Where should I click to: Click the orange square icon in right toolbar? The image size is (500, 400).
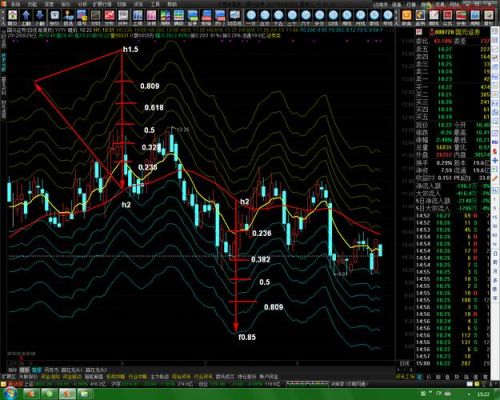(406, 16)
